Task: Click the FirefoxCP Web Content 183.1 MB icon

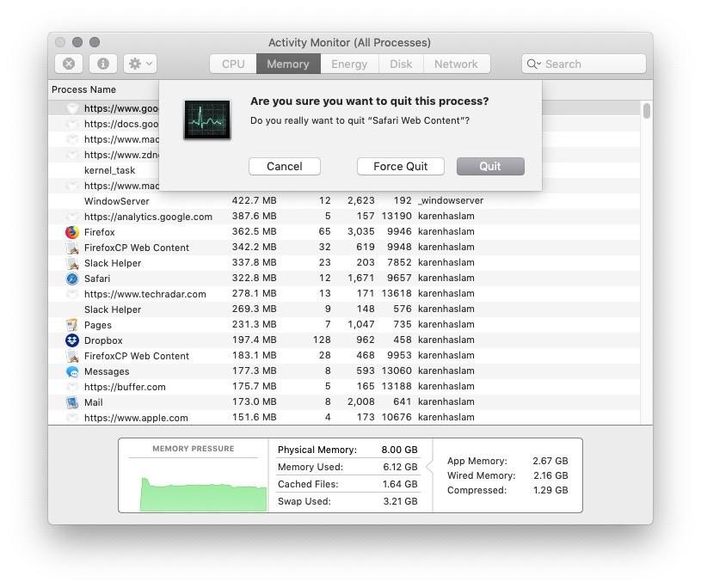Action: 72,356
